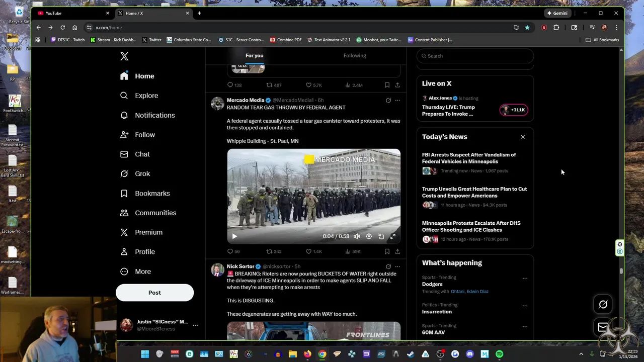Image resolution: width=644 pixels, height=362 pixels.
Task: Open floating Grok button
Action: [603, 304]
